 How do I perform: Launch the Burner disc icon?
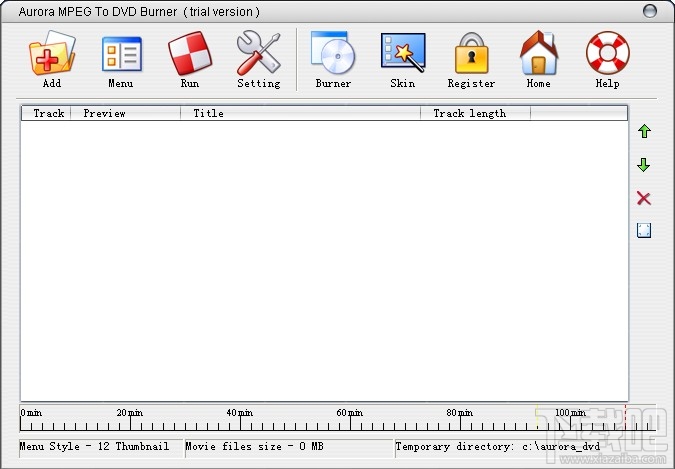[x=333, y=53]
